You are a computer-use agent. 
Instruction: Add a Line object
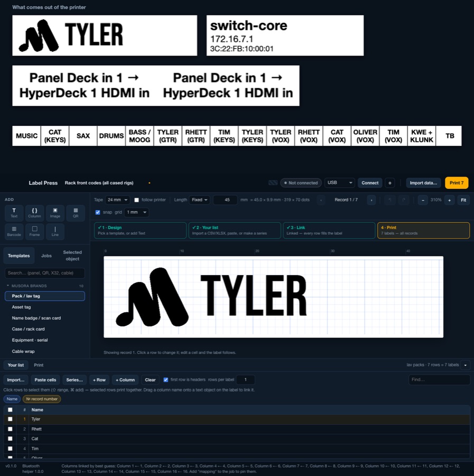[55, 231]
